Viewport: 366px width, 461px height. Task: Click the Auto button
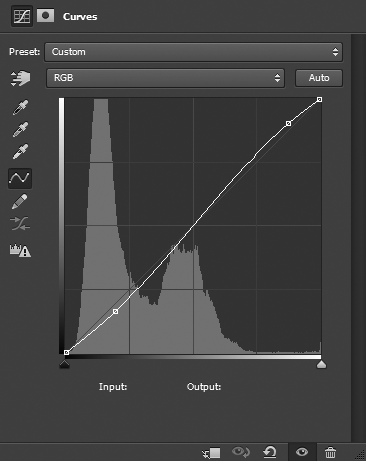point(319,78)
